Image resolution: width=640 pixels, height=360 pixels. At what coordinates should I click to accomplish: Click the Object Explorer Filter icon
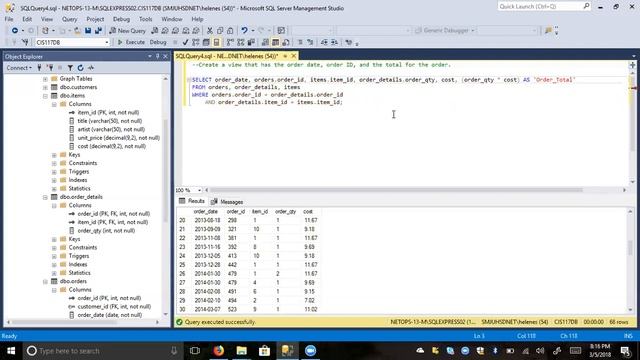pos(70,68)
